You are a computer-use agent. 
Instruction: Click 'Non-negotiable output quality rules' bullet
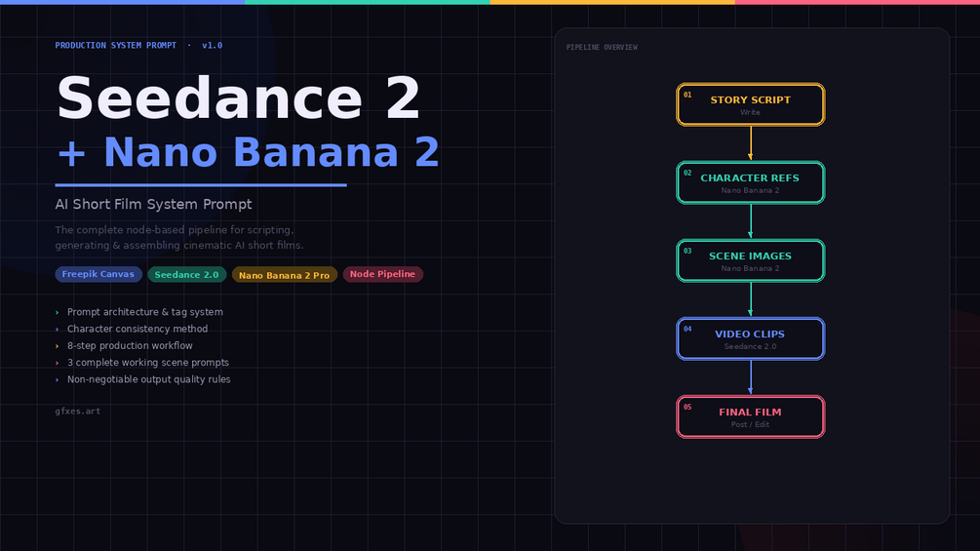click(x=149, y=379)
